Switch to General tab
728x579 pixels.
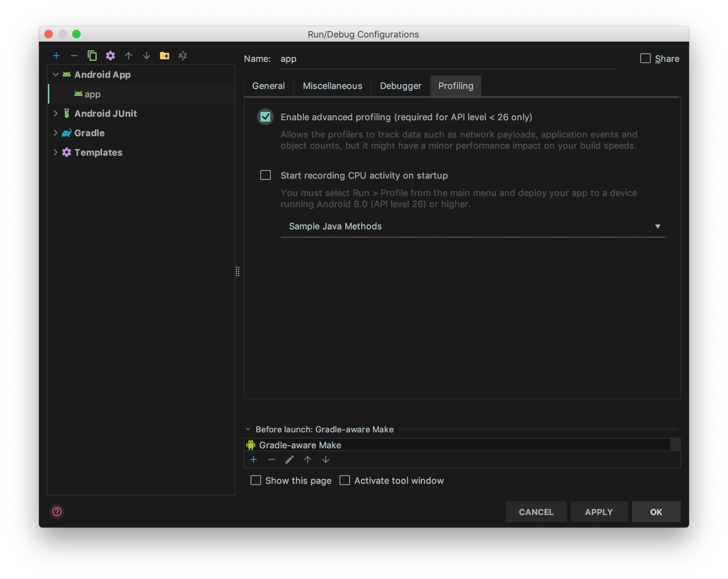pyautogui.click(x=268, y=86)
